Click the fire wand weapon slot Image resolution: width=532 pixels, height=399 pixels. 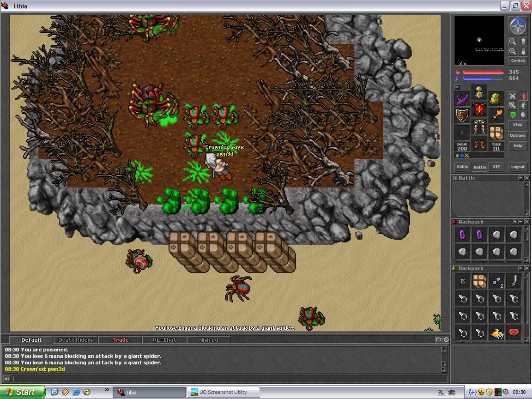[496, 116]
